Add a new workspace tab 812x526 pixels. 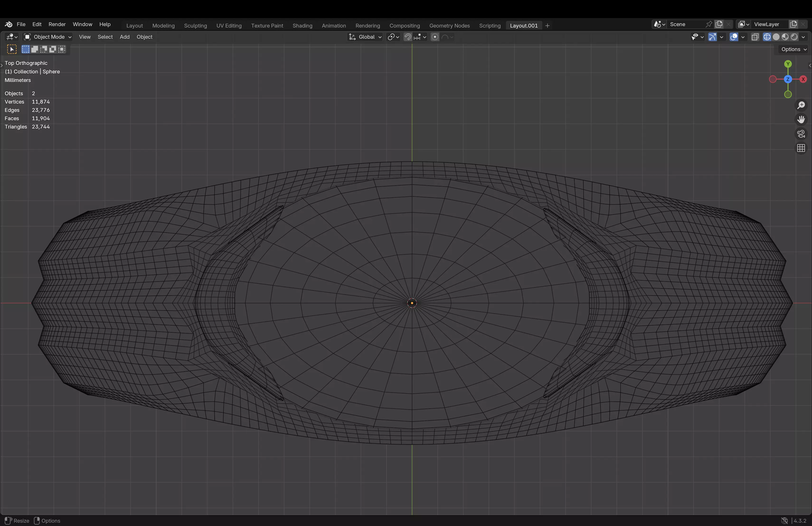click(x=547, y=26)
